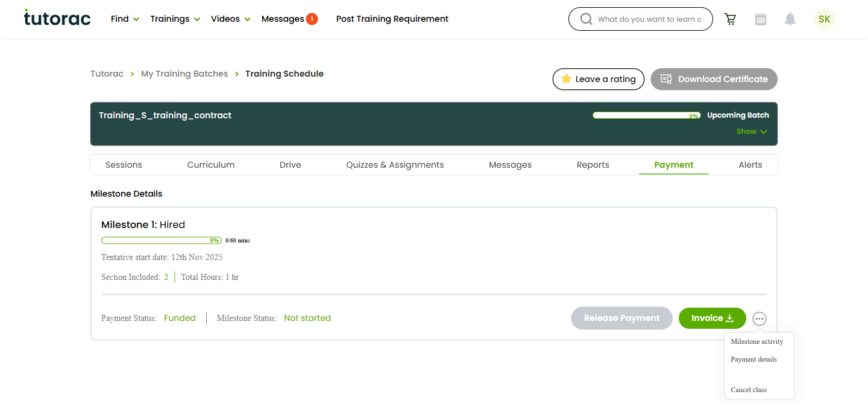Screen dimensions: 868x412
Task: Choose Cancel class from popup menu
Action: coord(749,390)
